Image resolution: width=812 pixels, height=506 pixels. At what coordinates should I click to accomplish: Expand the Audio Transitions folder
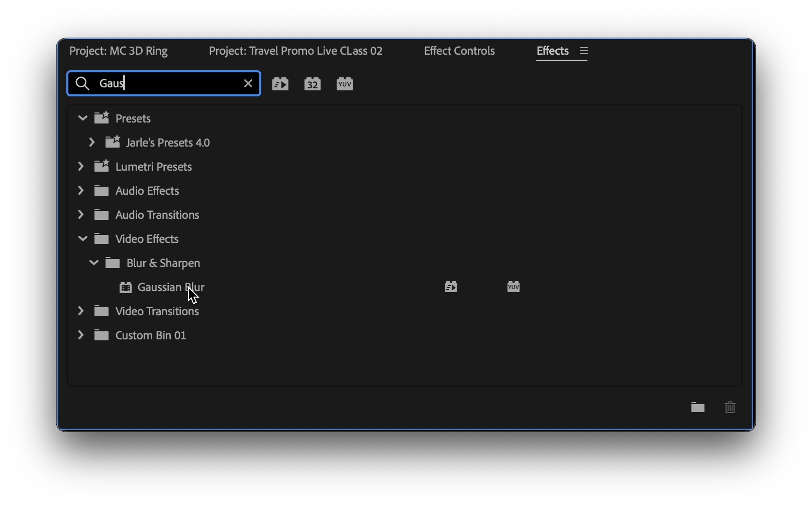coord(81,215)
